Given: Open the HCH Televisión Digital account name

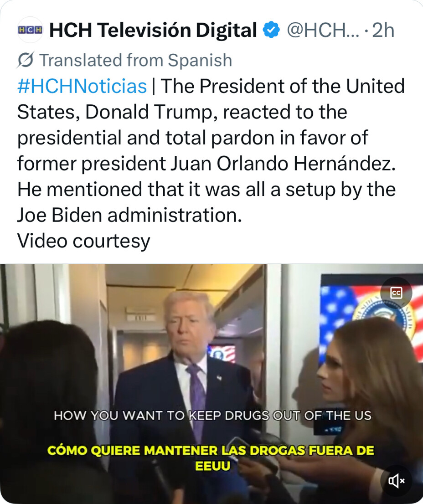Looking at the screenshot, I should pyautogui.click(x=153, y=30).
